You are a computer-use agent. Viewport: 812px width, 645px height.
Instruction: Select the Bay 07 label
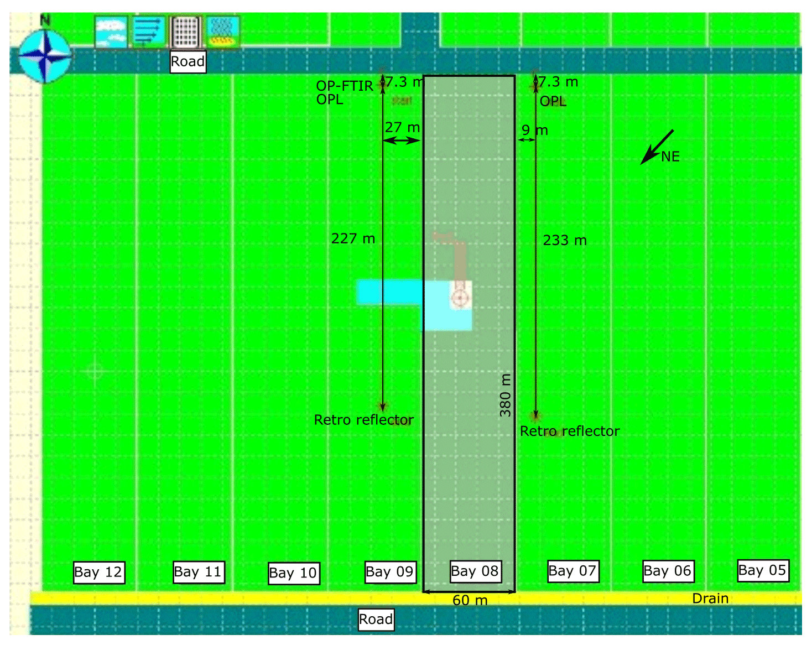572,571
